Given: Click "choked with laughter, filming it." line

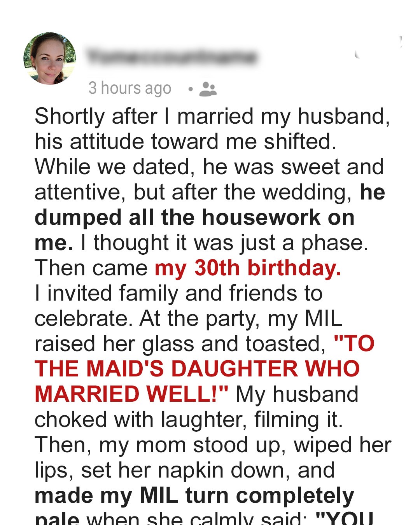Looking at the screenshot, I should click(189, 420).
